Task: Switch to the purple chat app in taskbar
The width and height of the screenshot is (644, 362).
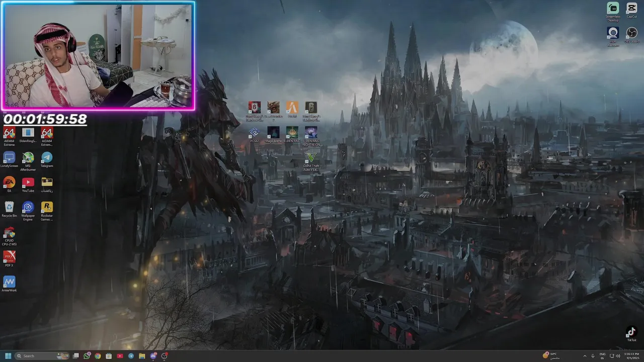Action: (x=153, y=356)
